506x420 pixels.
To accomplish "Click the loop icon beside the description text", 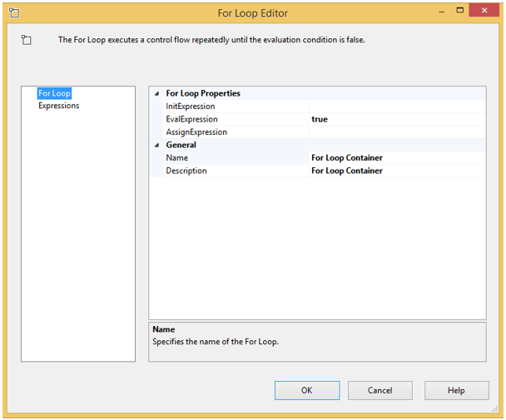I will (27, 40).
